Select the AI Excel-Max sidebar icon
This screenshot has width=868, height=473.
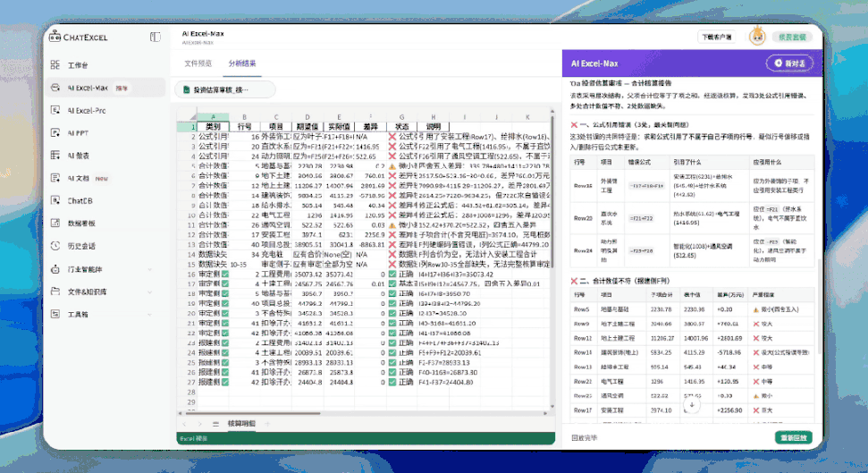[x=55, y=88]
